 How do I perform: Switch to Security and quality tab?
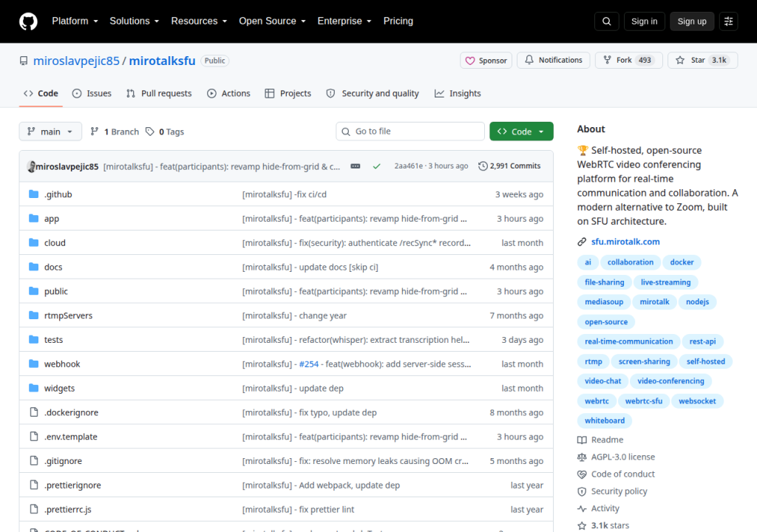click(x=373, y=94)
